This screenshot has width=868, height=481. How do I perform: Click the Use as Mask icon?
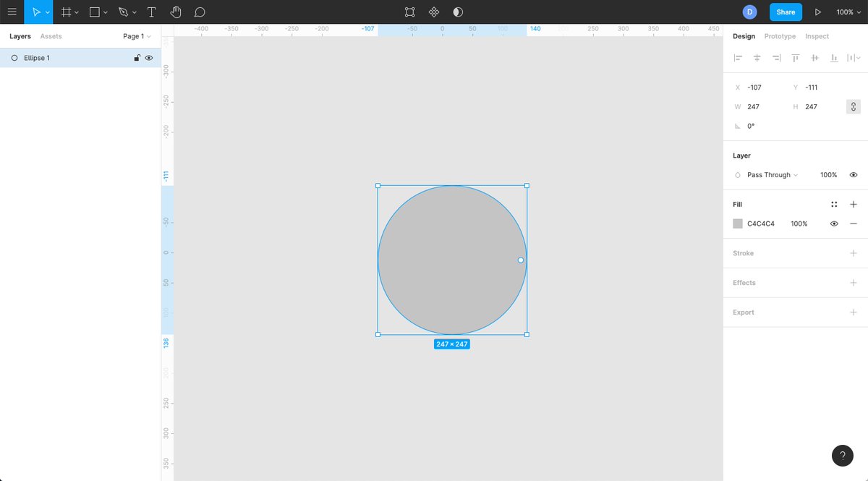click(x=458, y=12)
